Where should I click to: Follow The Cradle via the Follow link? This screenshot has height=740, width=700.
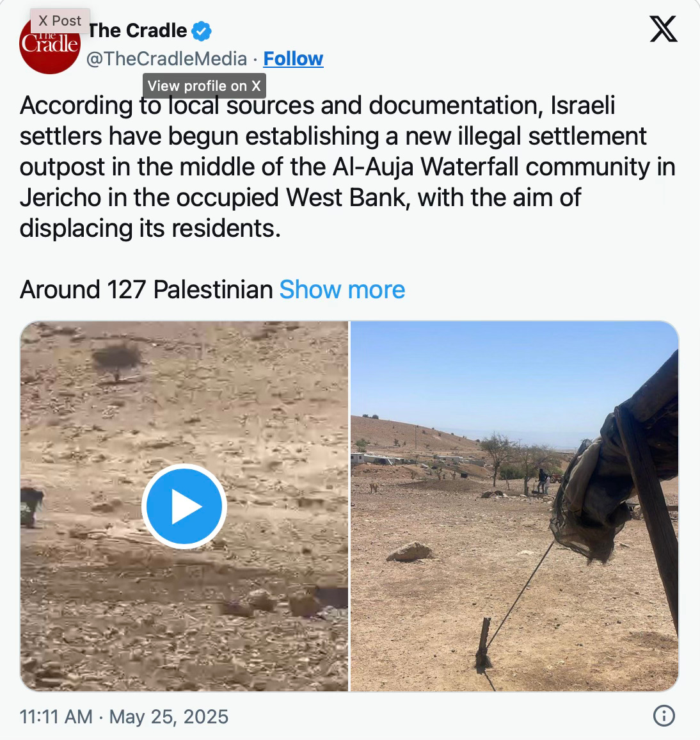pos(294,58)
